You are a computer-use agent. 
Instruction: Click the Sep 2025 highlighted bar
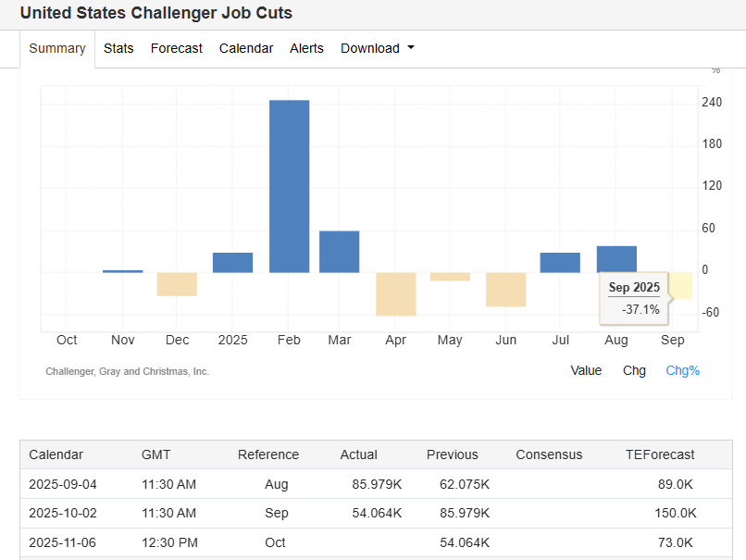coord(680,285)
